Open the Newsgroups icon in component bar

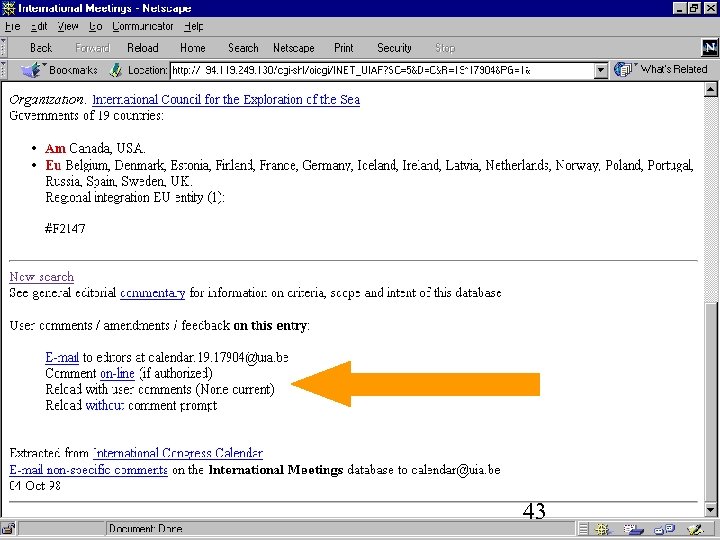664,529
